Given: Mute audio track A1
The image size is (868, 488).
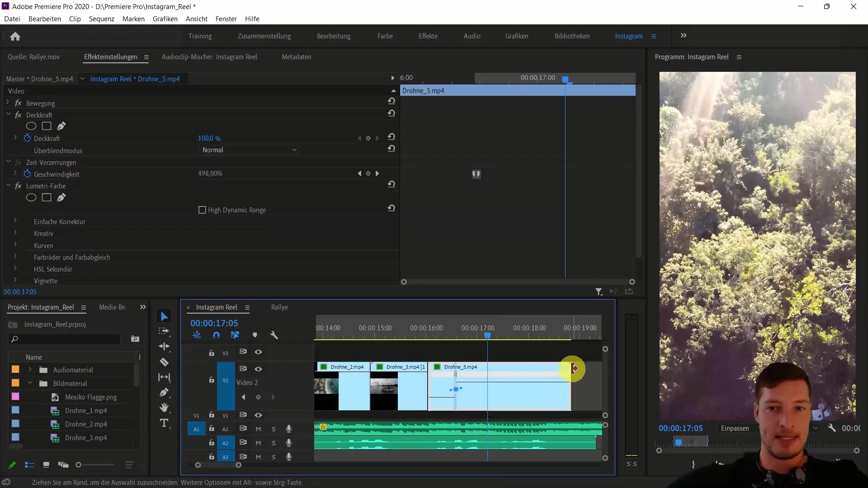Looking at the screenshot, I should (258, 429).
